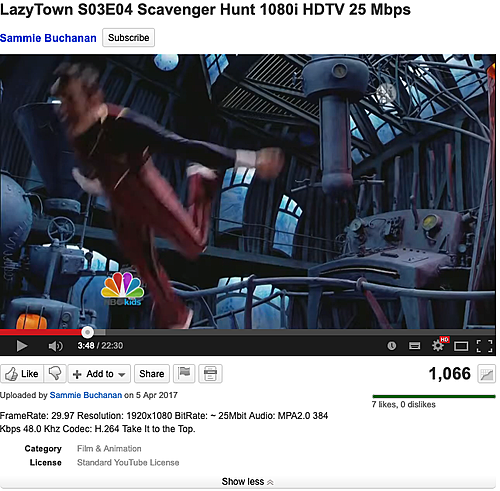Expand the Add to dropdown
This screenshot has height=491, width=500.
tap(99, 374)
